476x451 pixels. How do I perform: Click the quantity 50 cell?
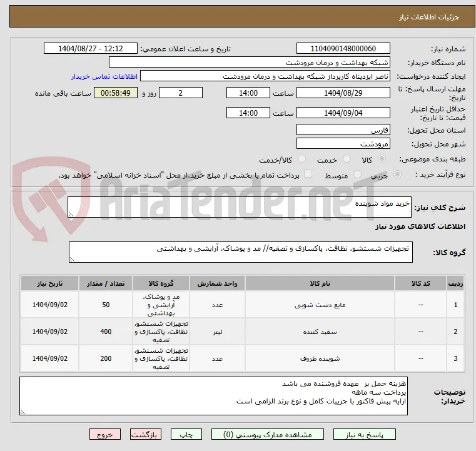tap(105, 305)
